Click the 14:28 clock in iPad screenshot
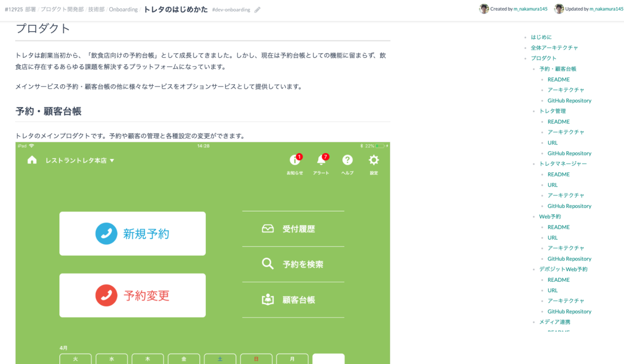 pos(203,146)
